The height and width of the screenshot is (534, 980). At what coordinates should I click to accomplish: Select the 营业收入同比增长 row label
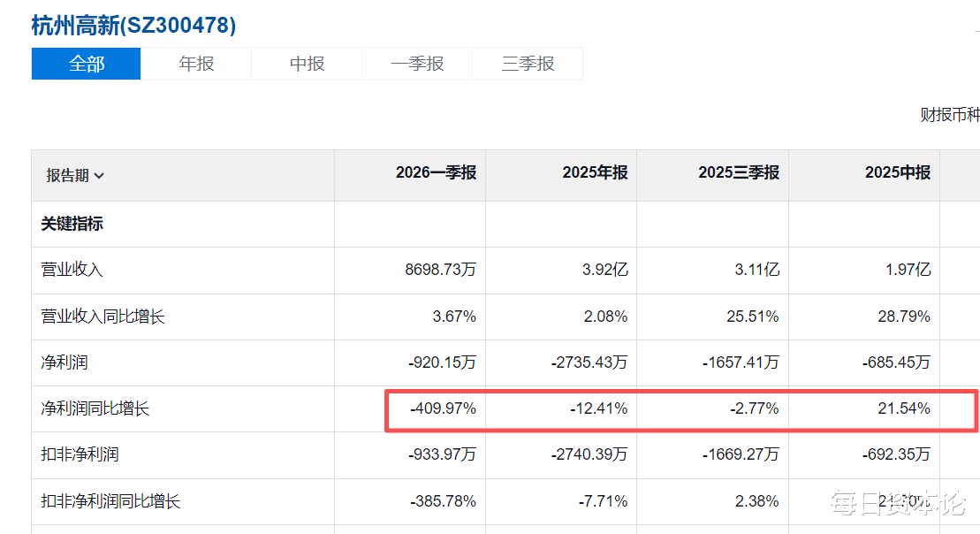coord(103,317)
